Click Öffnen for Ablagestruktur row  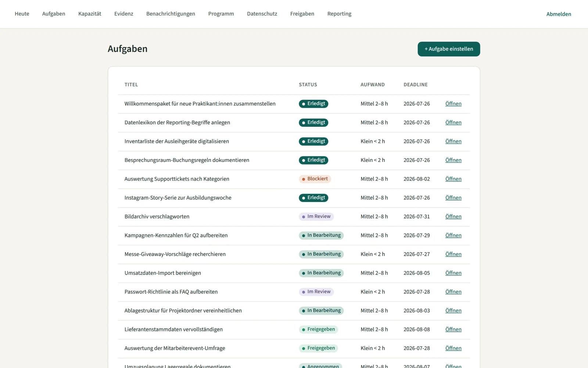click(453, 311)
